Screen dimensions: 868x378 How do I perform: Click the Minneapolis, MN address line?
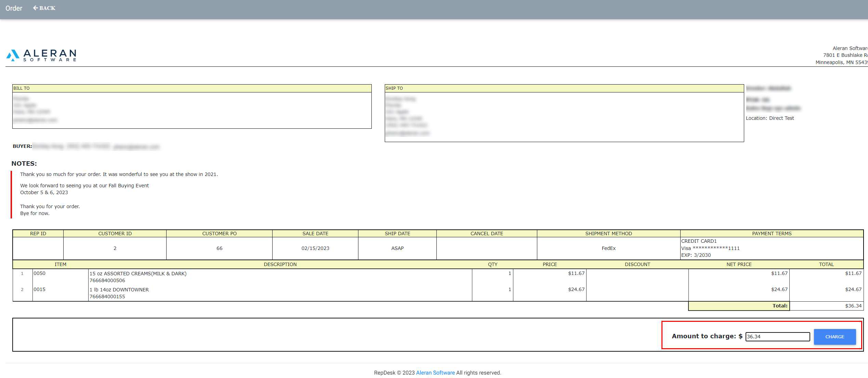841,62
